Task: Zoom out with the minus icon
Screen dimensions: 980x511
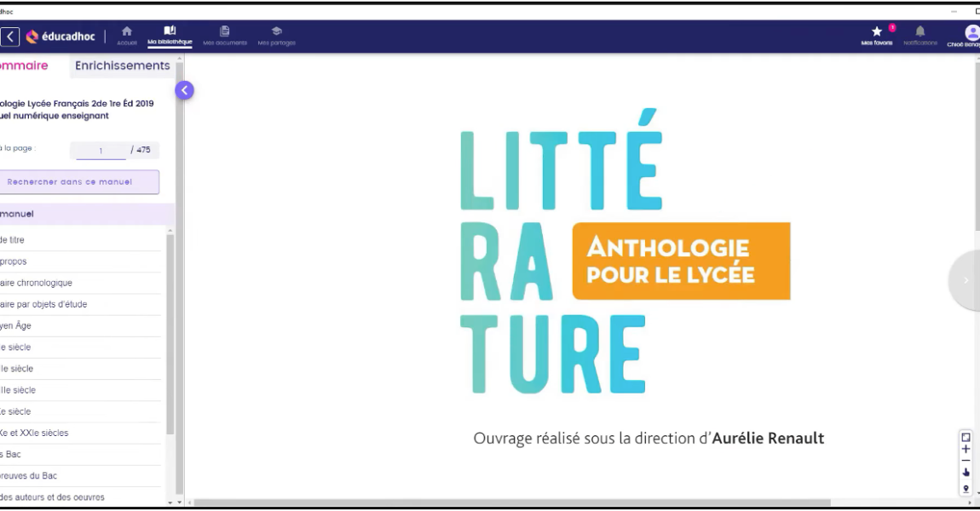Action: tap(966, 460)
